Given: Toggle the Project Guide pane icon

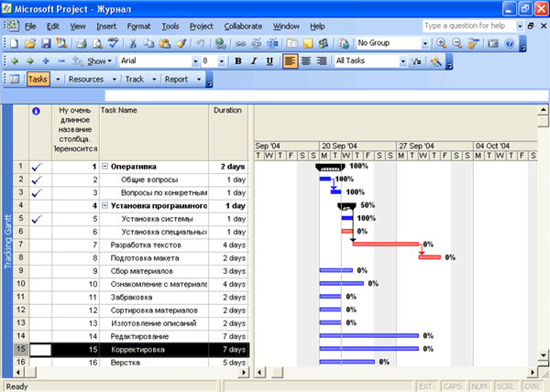Looking at the screenshot, I should [x=15, y=79].
